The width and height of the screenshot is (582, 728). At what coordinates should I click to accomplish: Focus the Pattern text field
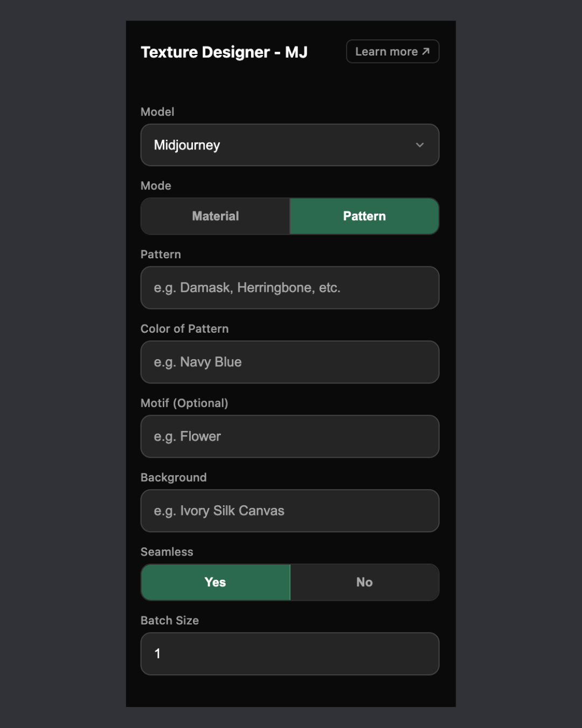(x=289, y=288)
